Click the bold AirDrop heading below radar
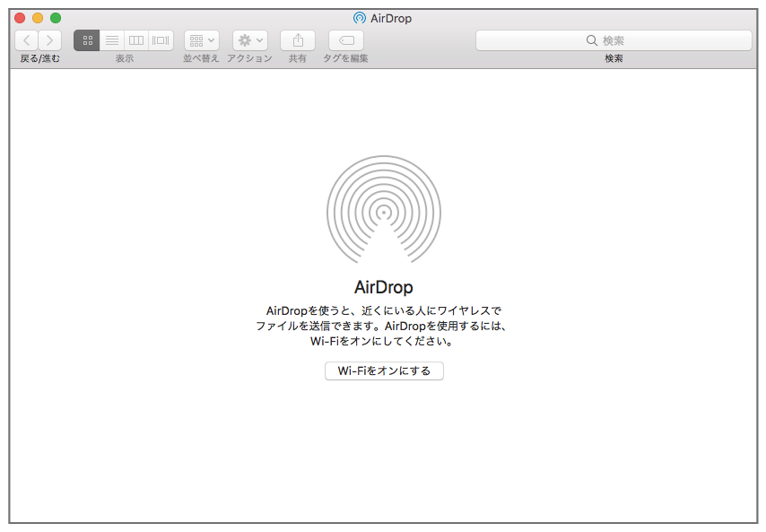766x532 pixels. [383, 288]
